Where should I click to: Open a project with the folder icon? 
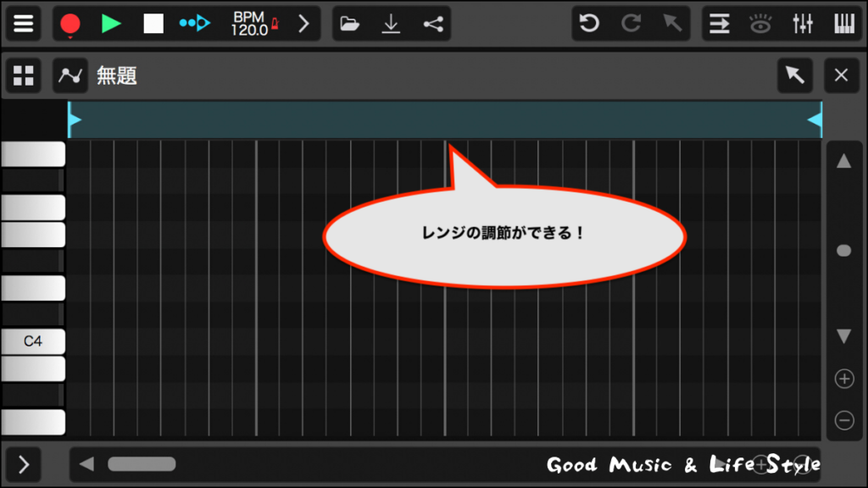[350, 24]
